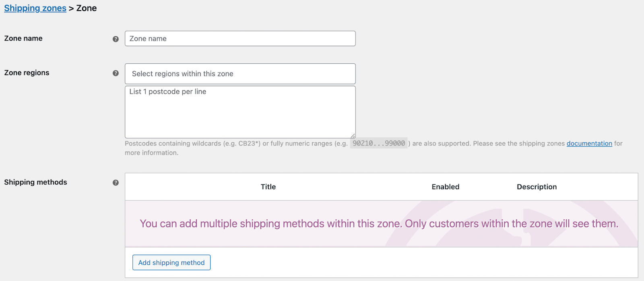Click the question mark beside Shipping methods label
This screenshot has width=644, height=281.
116,183
